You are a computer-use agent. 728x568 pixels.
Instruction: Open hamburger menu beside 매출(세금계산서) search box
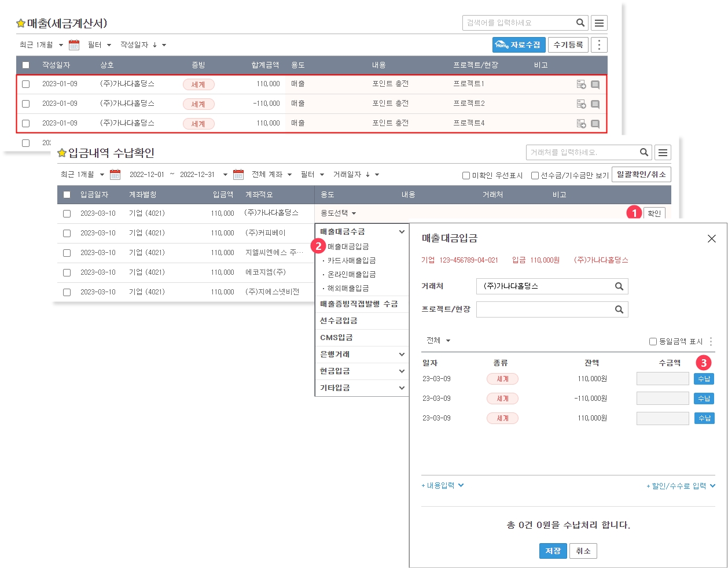tap(599, 23)
